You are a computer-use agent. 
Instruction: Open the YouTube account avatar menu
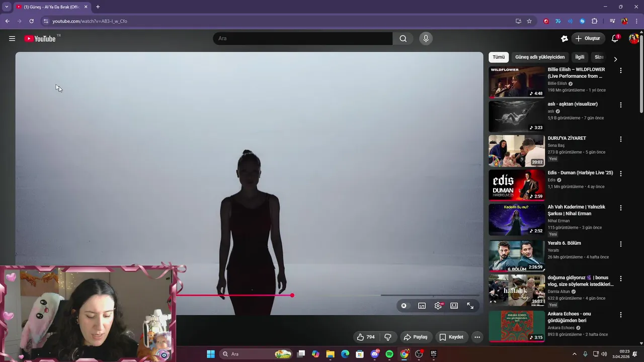tap(633, 39)
